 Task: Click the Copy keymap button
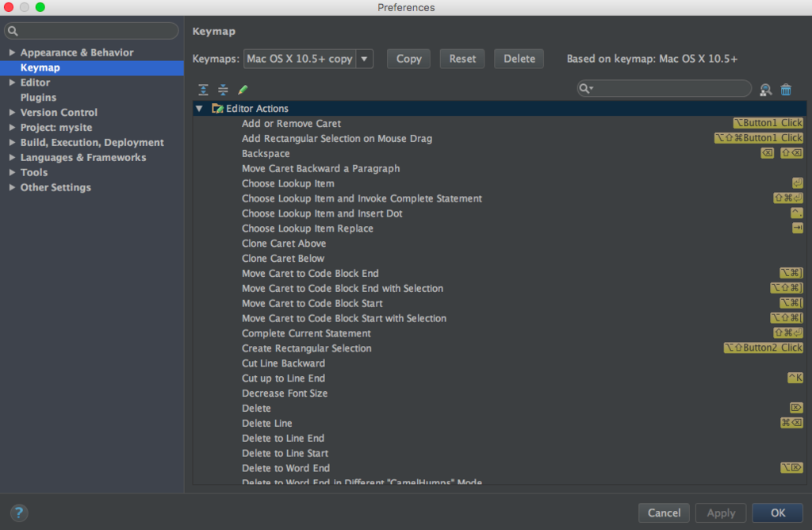[x=408, y=59]
